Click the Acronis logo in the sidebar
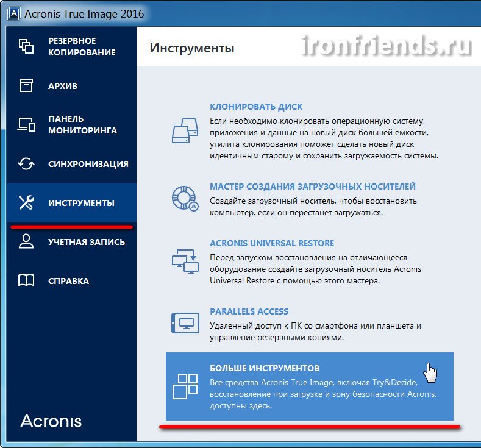 [51, 421]
